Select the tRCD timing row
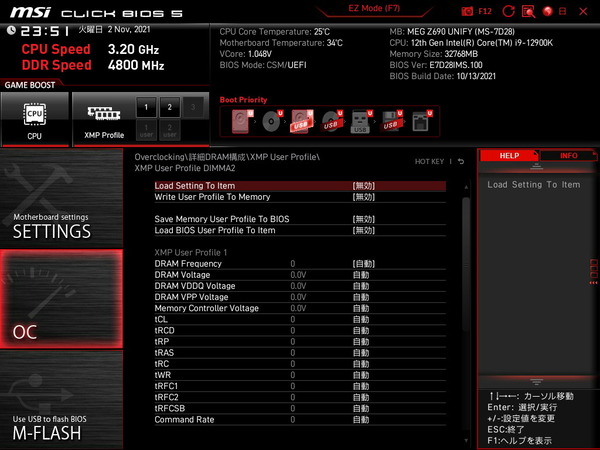Viewport: 600px width, 450px height. [300, 331]
